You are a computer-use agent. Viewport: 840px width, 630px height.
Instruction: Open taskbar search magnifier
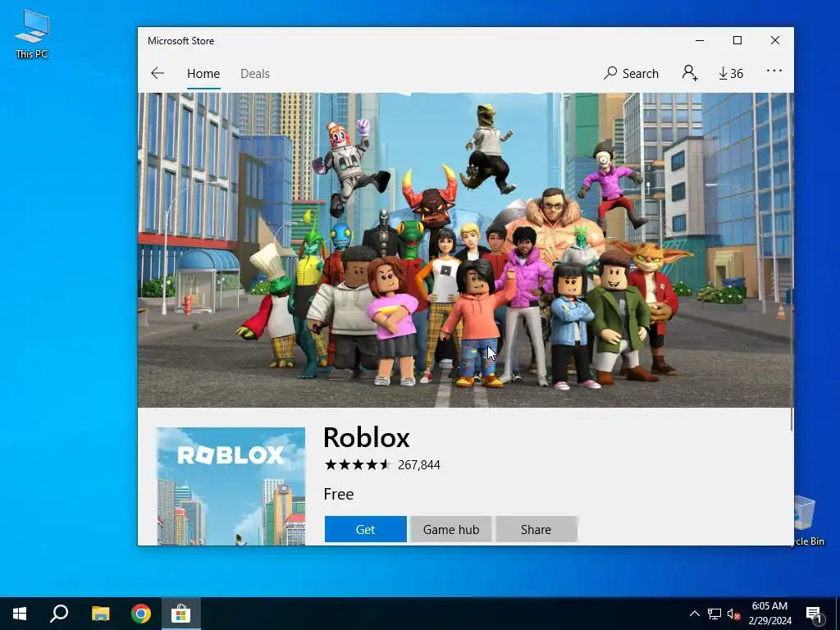[59, 614]
